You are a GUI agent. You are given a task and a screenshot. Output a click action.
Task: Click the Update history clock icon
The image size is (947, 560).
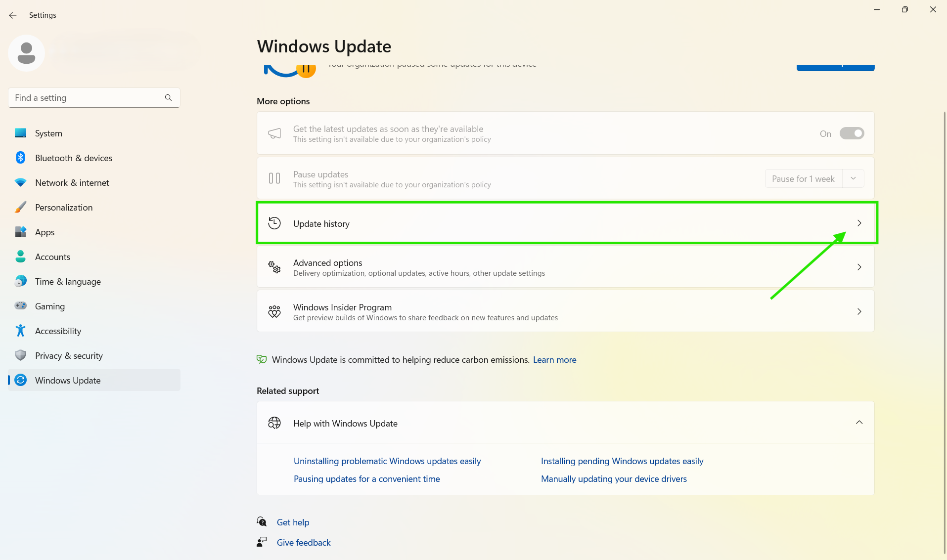click(x=274, y=223)
